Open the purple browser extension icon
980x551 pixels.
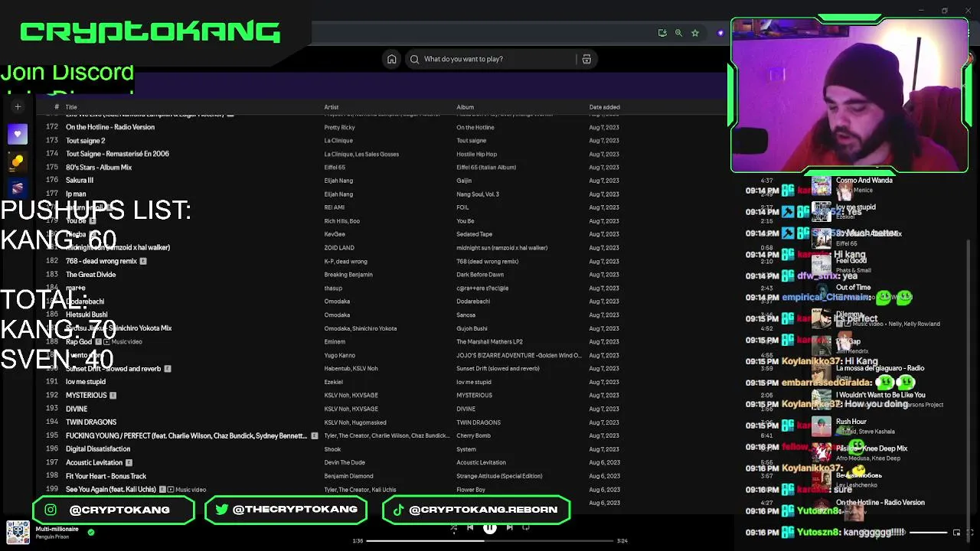pyautogui.click(x=720, y=33)
